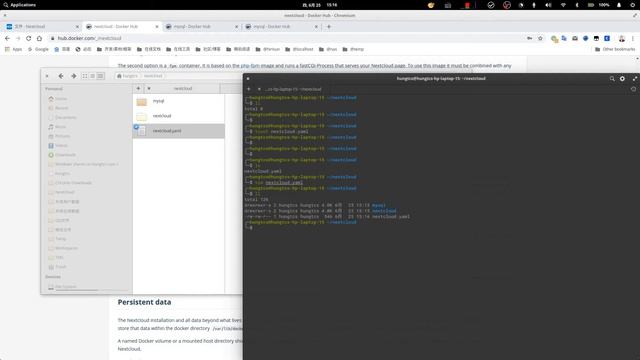Select the nextcloud tab in Files
The image size is (640, 360).
click(x=183, y=88)
